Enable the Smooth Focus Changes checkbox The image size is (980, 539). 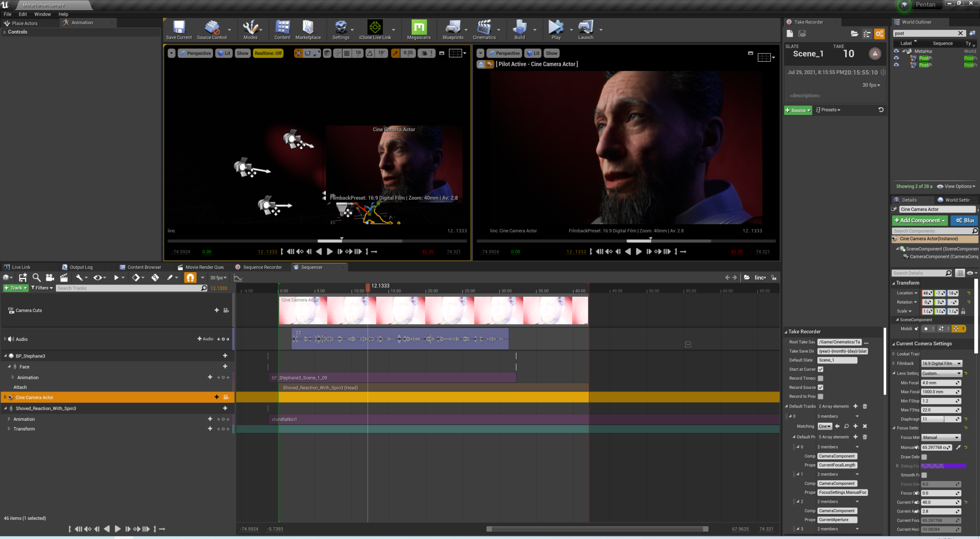[x=924, y=475]
